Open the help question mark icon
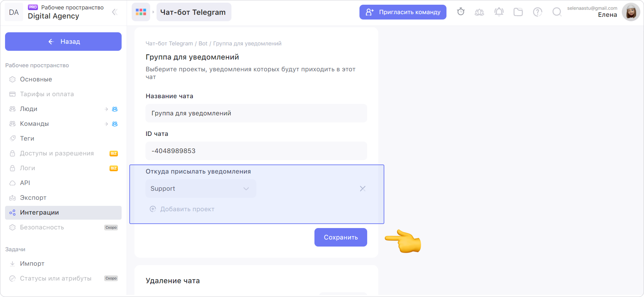The width and height of the screenshot is (644, 297). [x=538, y=12]
